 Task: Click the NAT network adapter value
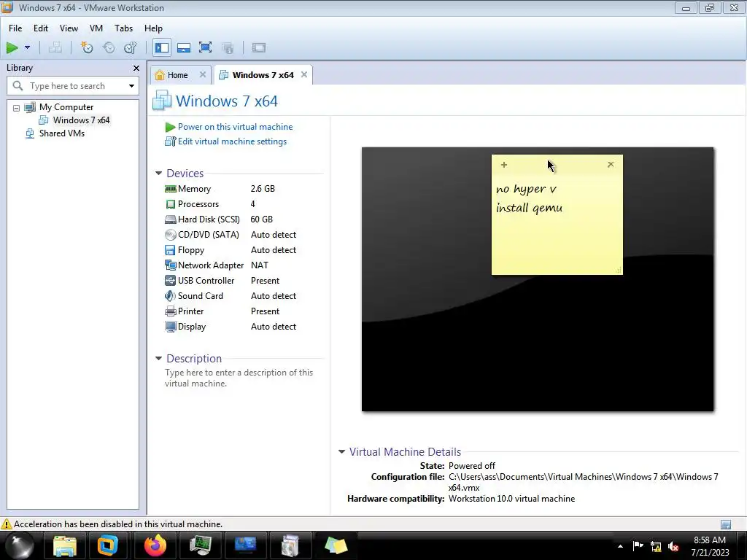260,265
